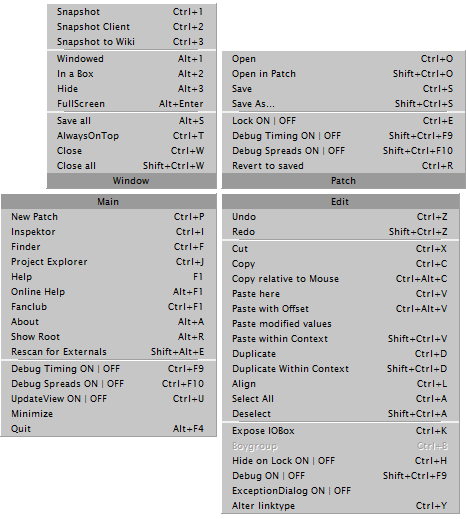Choose FullScreen in the Window menu

click(x=132, y=104)
